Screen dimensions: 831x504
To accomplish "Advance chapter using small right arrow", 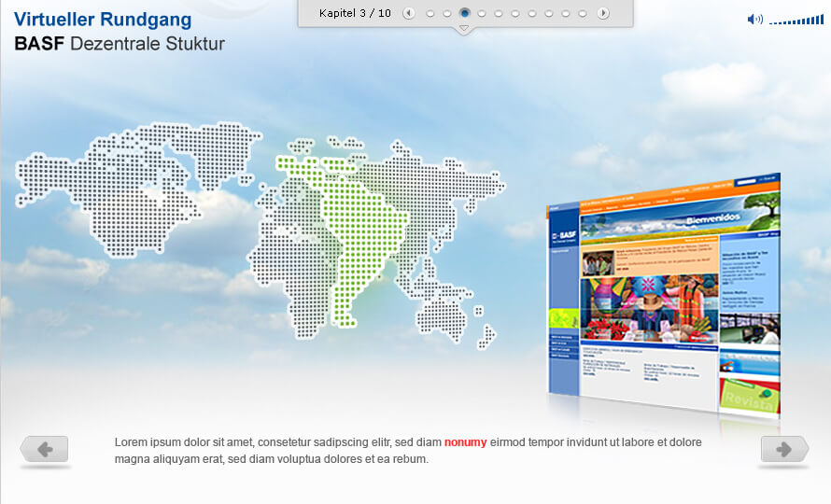I will click(x=603, y=13).
